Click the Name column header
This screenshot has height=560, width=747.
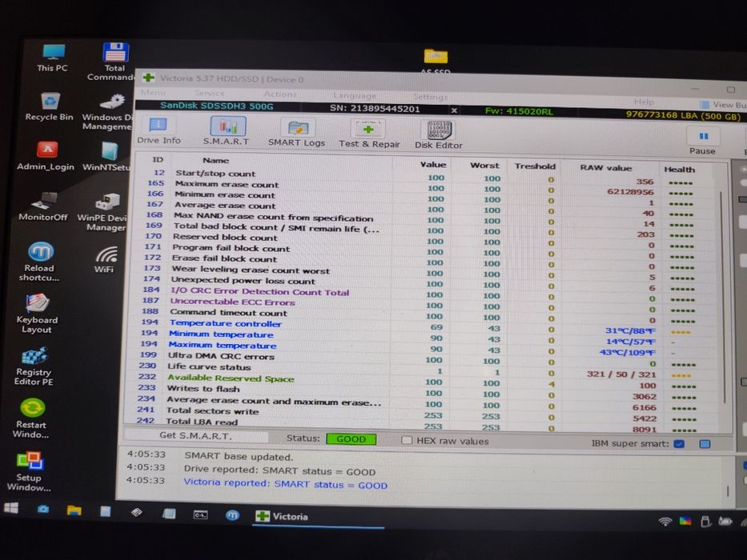[216, 161]
